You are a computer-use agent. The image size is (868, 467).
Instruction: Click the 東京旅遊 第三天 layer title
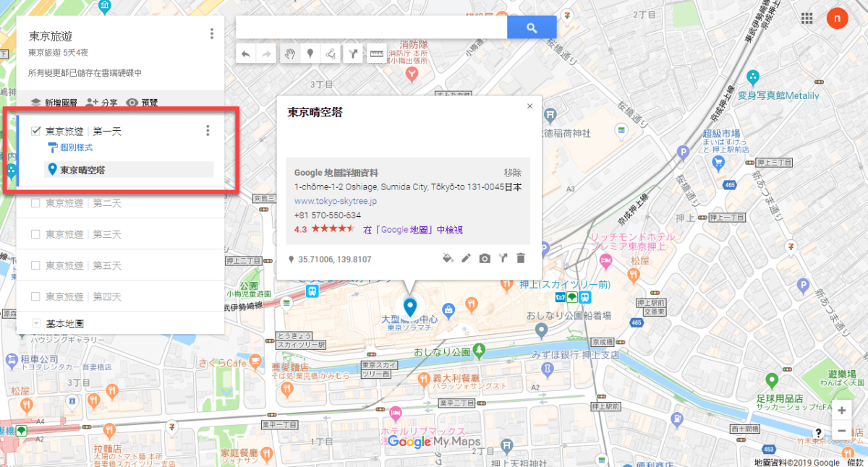pos(83,234)
